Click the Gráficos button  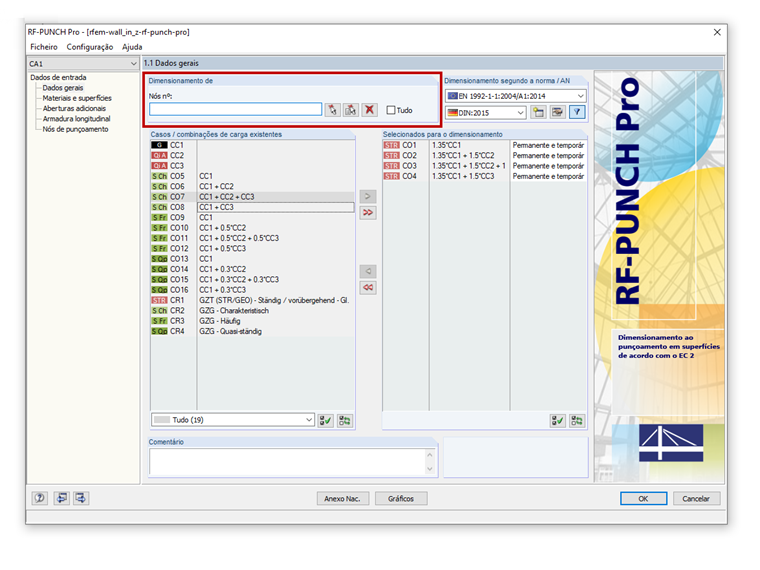click(401, 499)
